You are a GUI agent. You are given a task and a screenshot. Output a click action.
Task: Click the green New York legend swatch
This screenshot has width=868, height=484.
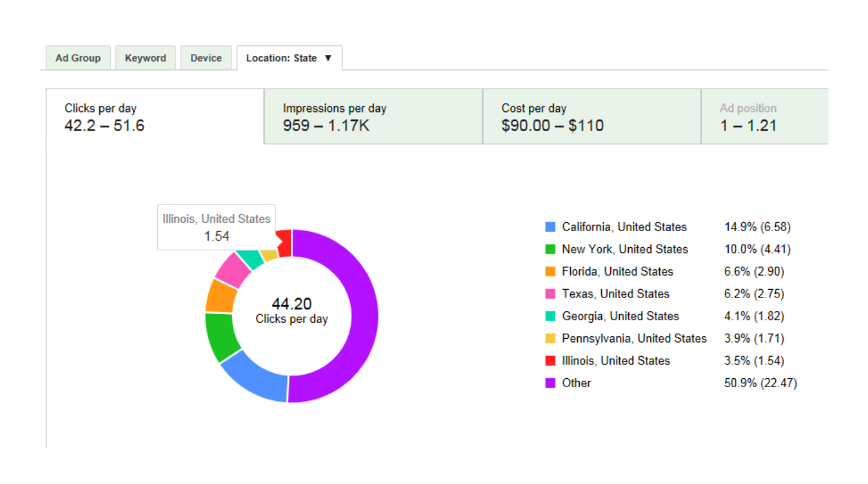click(550, 249)
